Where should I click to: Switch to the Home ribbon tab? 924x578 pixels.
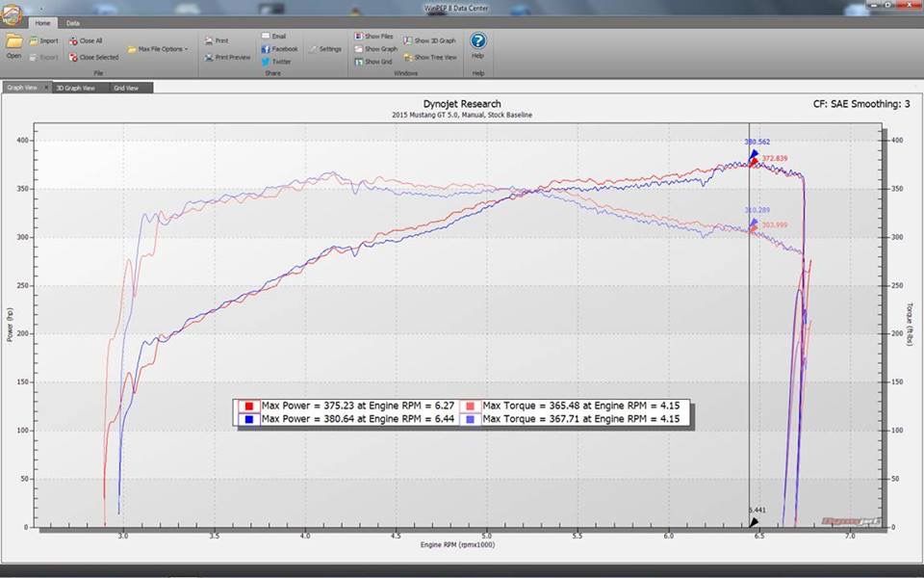[x=42, y=23]
